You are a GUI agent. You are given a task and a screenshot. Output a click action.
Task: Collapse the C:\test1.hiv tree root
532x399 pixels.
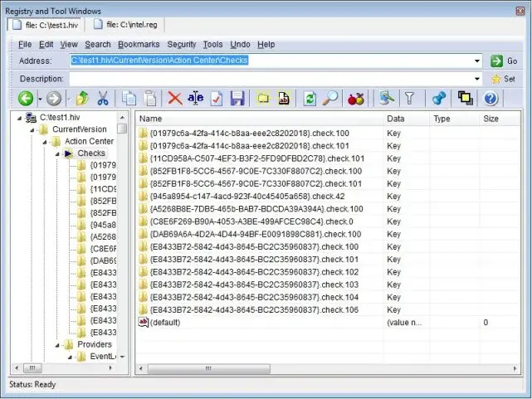pyautogui.click(x=19, y=119)
